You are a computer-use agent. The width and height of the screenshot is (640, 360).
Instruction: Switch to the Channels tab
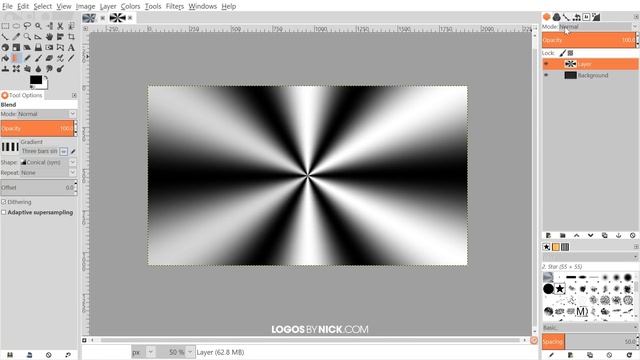pos(556,17)
